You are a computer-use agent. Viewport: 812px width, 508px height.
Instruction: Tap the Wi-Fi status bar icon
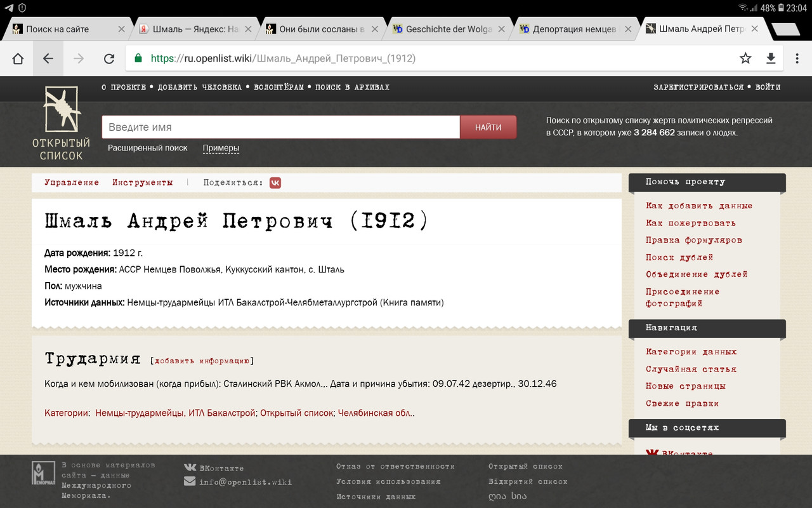pos(743,8)
